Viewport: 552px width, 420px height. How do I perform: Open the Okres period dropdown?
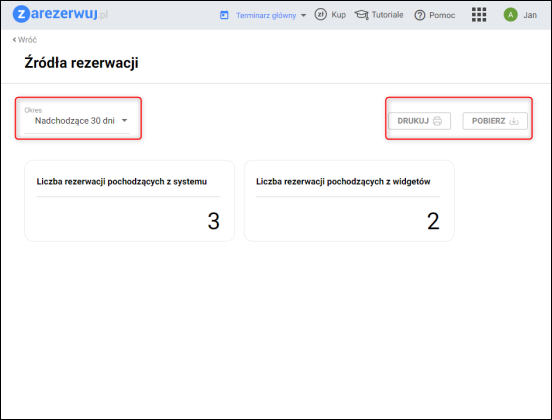[x=77, y=120]
